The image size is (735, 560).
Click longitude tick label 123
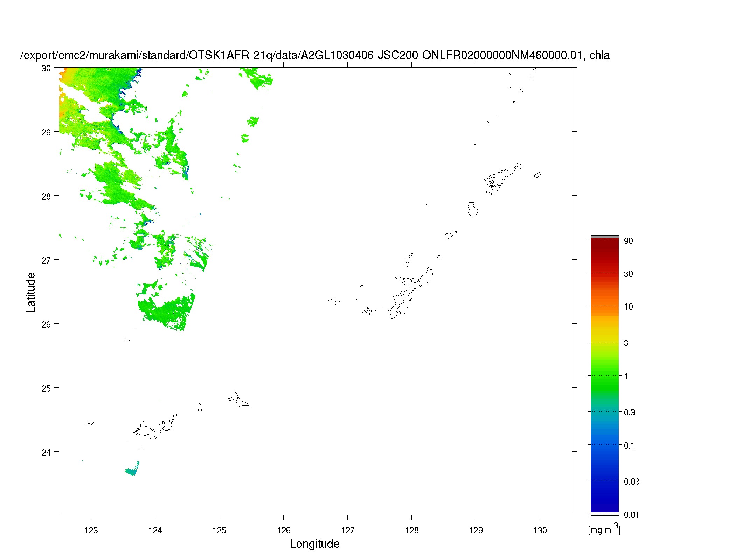[91, 530]
